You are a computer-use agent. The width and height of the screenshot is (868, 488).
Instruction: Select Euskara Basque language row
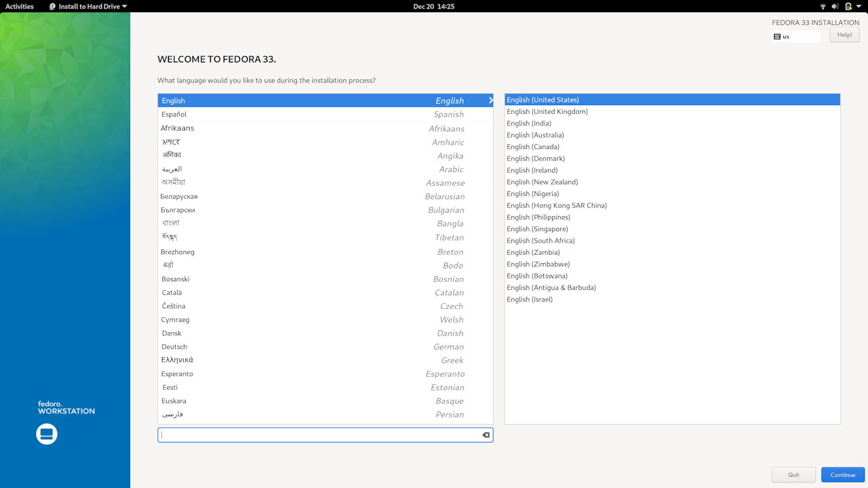(x=325, y=401)
